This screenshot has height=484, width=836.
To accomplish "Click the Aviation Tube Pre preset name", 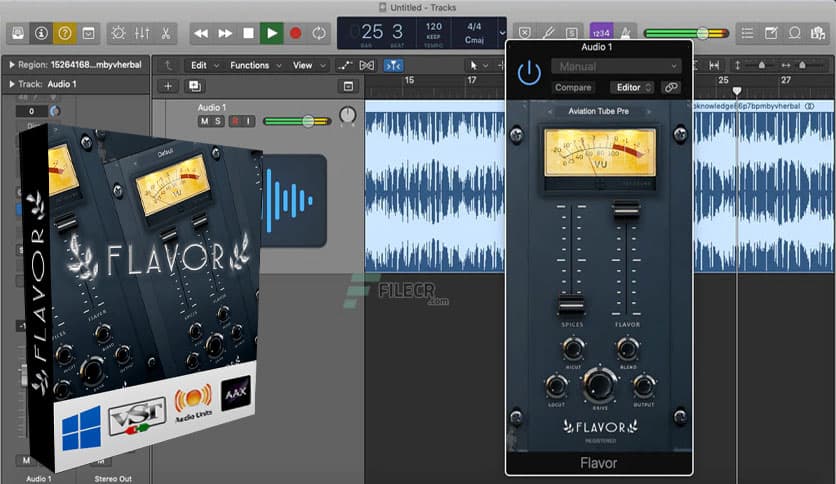I will 598,111.
